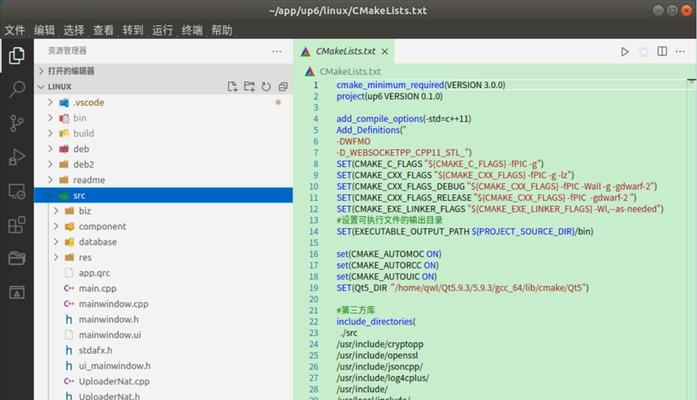The height and width of the screenshot is (400, 697).
Task: Open the 编辑 menu
Action: click(x=44, y=30)
